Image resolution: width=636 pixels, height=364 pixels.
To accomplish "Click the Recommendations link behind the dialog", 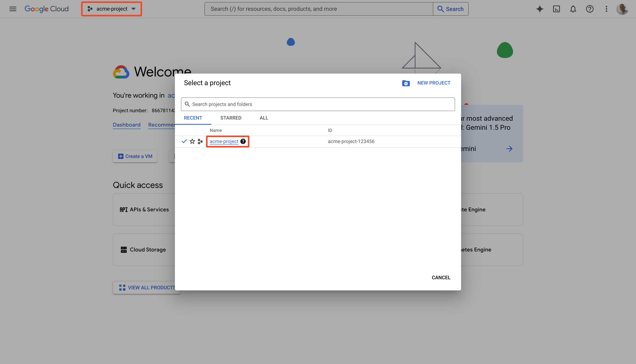I will (162, 125).
